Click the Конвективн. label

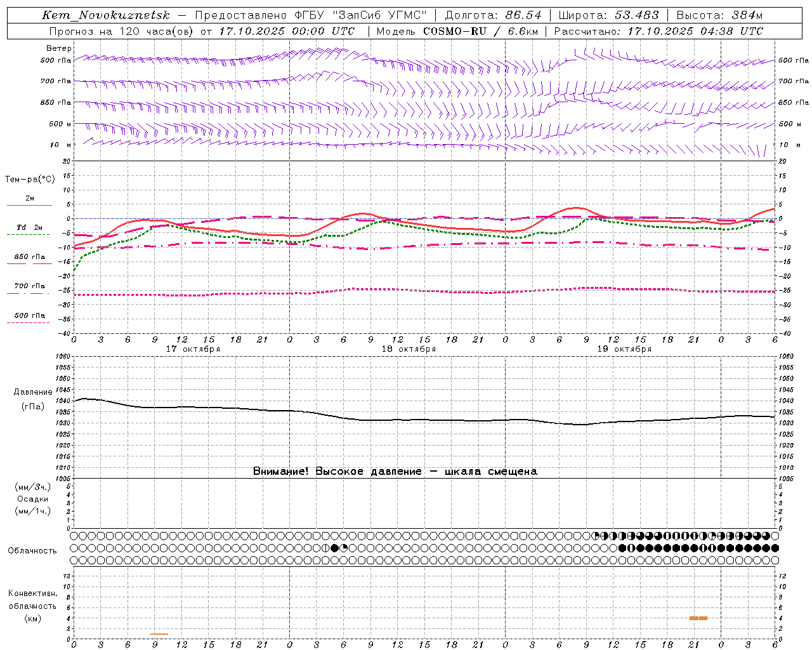click(33, 594)
